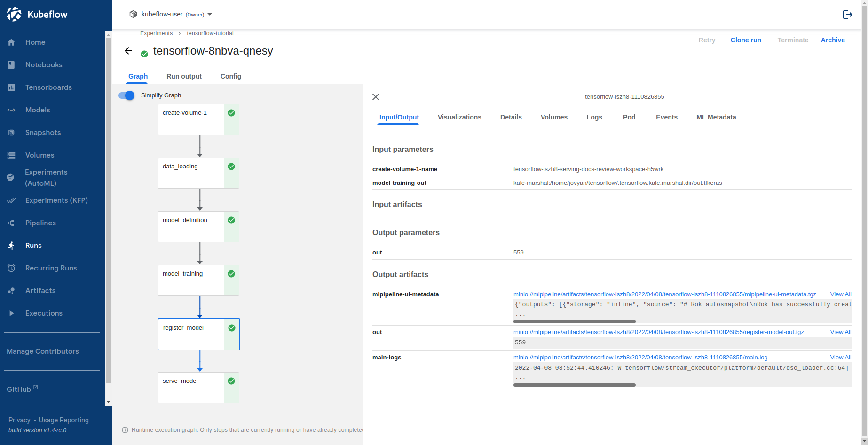
Task: Open the Logs tab
Action: coord(594,117)
